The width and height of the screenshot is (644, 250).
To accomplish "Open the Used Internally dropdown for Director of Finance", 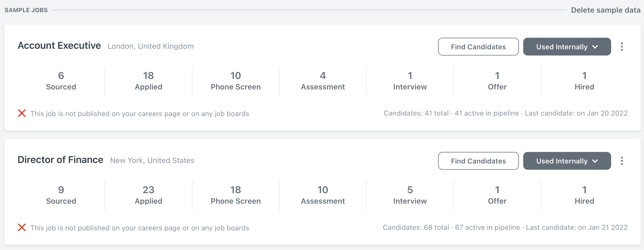I will click(x=567, y=161).
